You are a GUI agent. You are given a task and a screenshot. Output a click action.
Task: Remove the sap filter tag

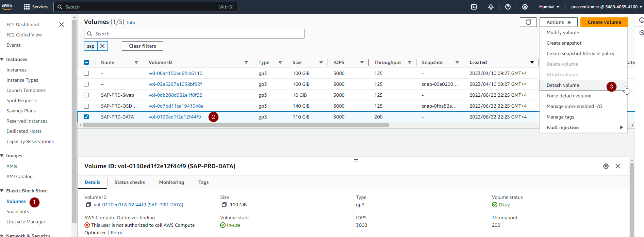pyautogui.click(x=102, y=46)
